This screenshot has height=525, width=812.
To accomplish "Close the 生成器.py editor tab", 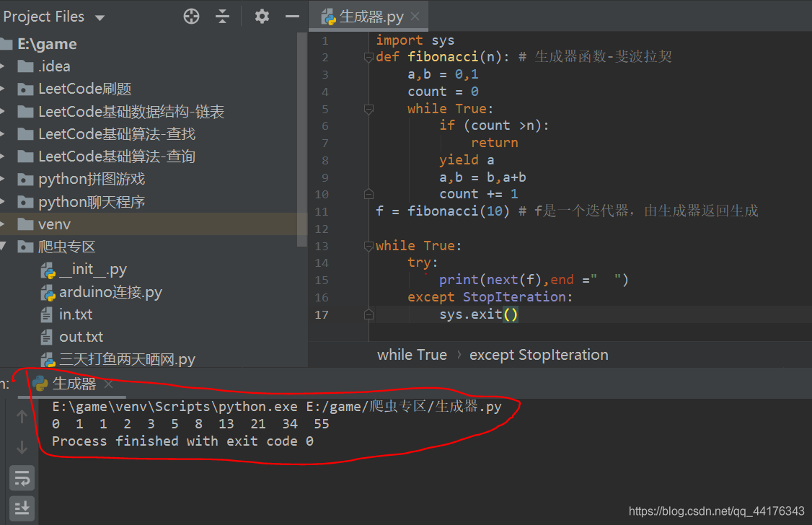I will [415, 17].
